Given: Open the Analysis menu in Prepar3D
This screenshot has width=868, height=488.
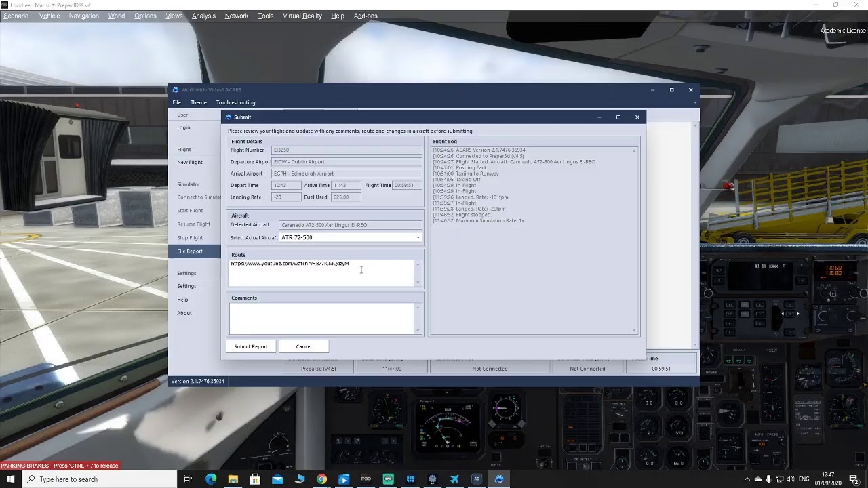Looking at the screenshot, I should (x=203, y=16).
